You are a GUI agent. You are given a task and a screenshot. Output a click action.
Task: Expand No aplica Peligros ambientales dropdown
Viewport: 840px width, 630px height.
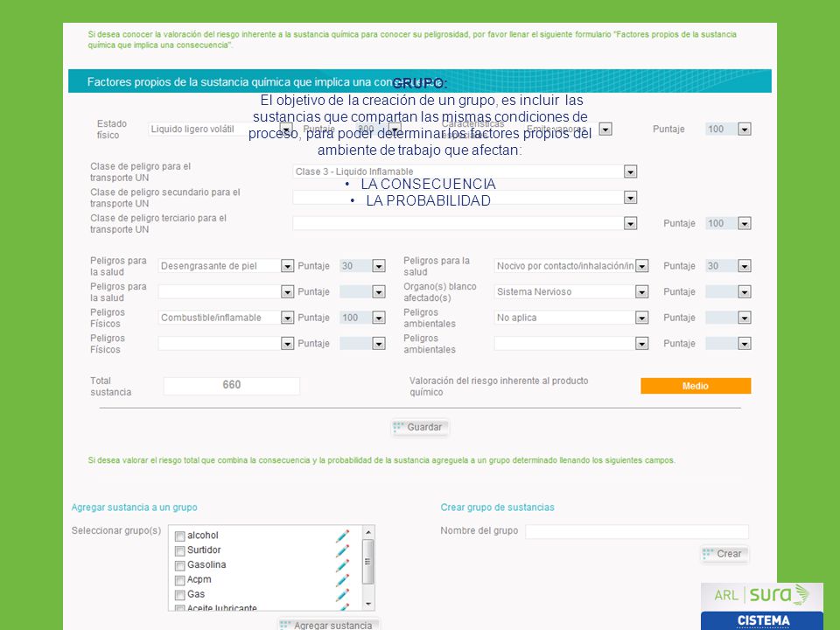coord(641,318)
